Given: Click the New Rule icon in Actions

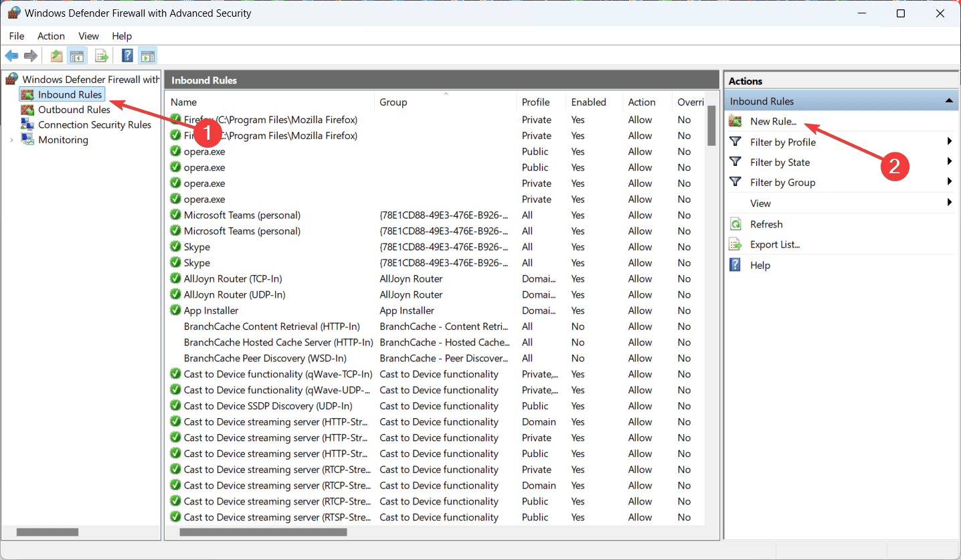Looking at the screenshot, I should pos(735,121).
